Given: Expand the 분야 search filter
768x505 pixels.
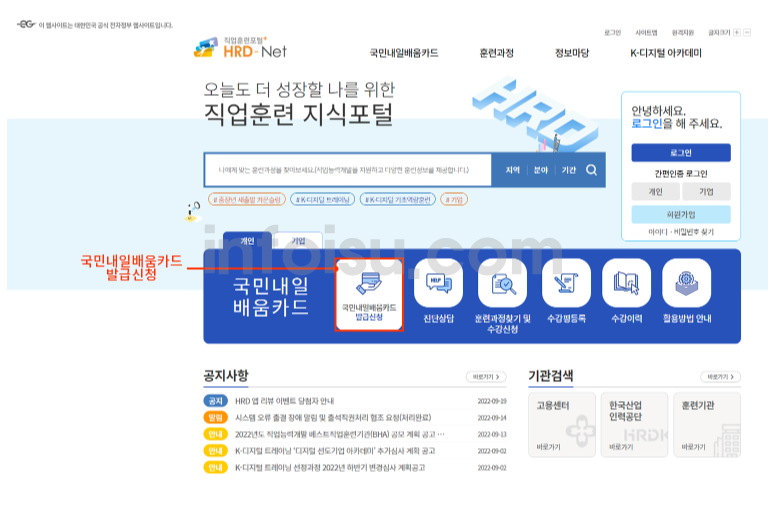Looking at the screenshot, I should 541,170.
